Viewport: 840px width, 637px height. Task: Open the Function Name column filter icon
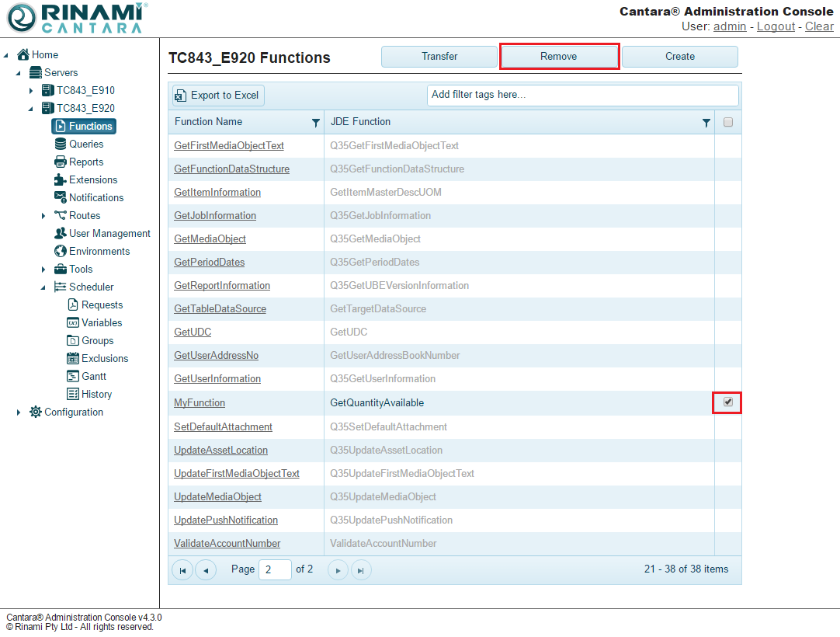coord(315,123)
